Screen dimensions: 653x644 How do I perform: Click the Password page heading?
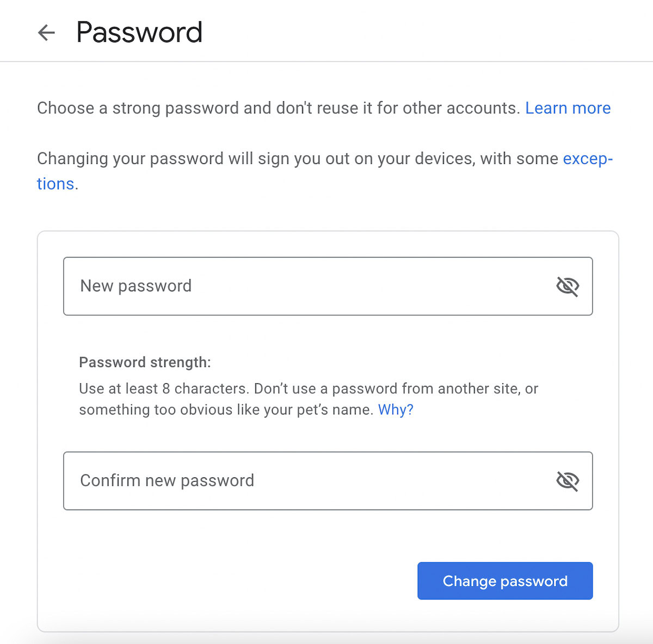pos(139,33)
